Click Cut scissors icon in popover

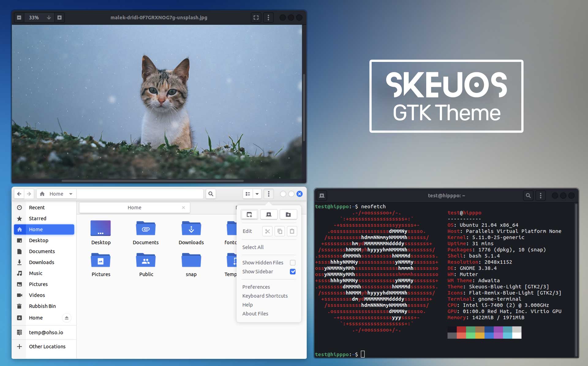pyautogui.click(x=267, y=231)
